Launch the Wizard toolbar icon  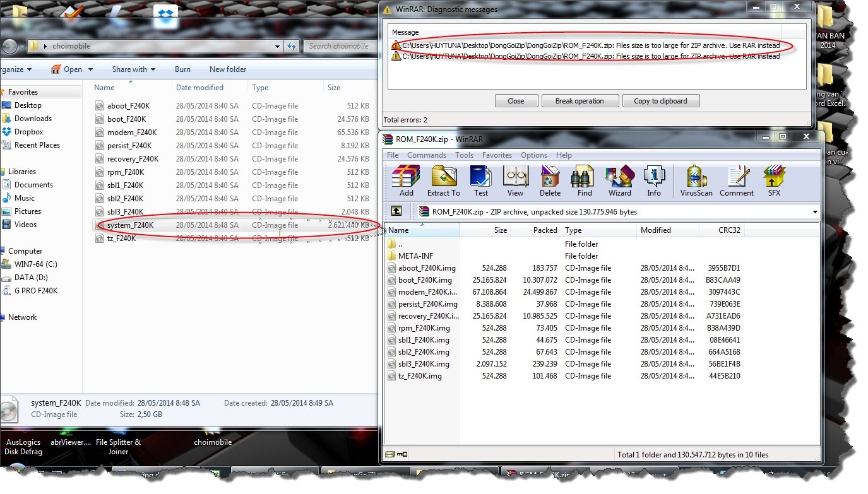click(x=619, y=181)
